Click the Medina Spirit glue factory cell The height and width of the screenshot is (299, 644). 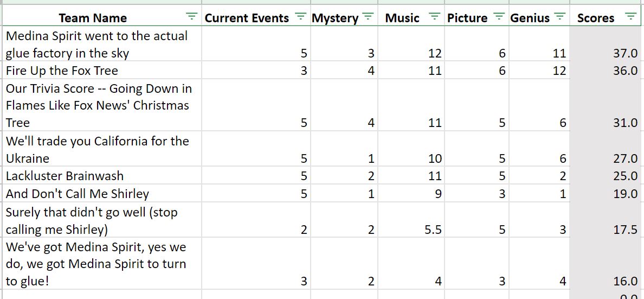pos(102,44)
